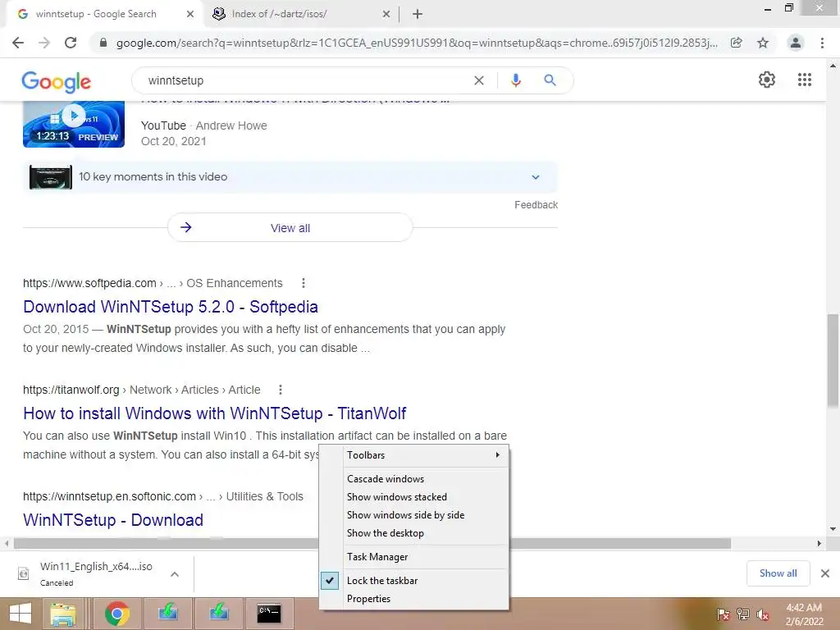
Task: Launch Task Manager from context menu
Action: click(x=414, y=557)
